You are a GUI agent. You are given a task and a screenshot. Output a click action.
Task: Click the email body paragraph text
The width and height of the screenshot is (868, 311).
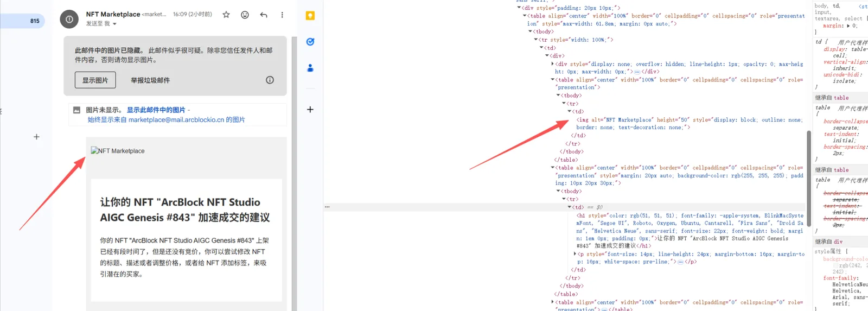[x=184, y=257]
